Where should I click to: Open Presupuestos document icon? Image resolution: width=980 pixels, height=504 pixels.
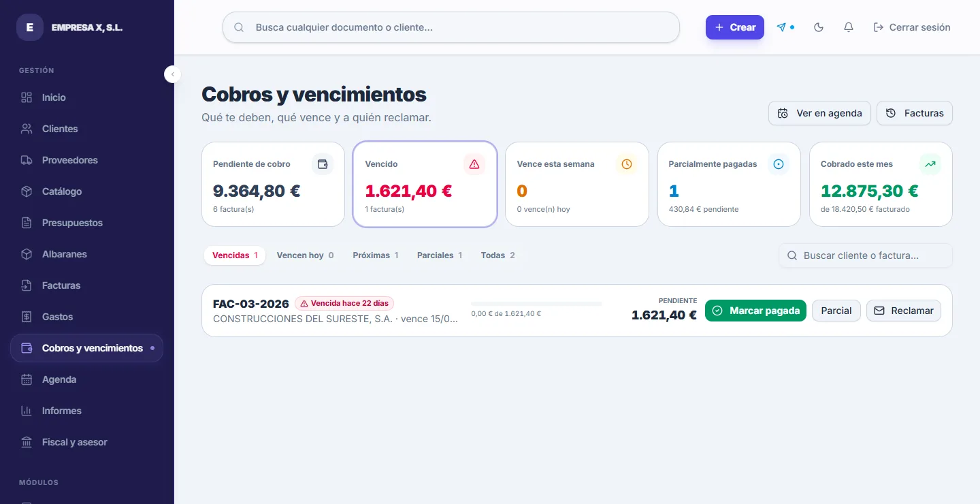[27, 223]
